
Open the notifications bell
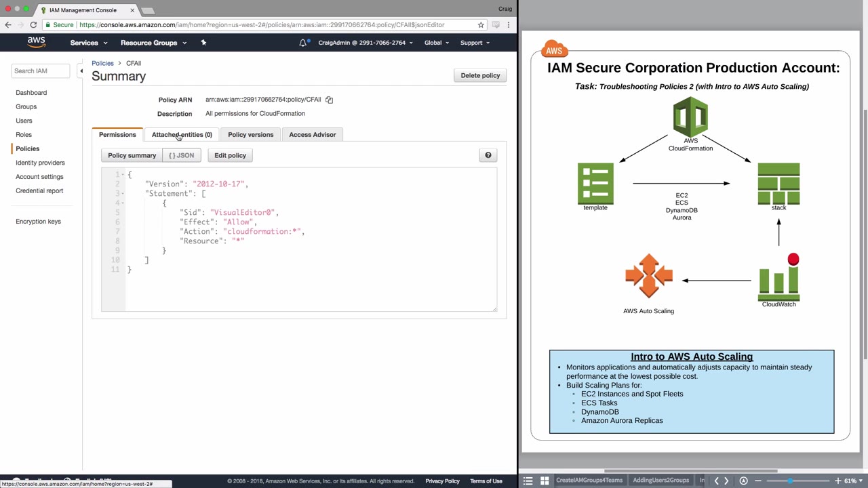pos(303,43)
